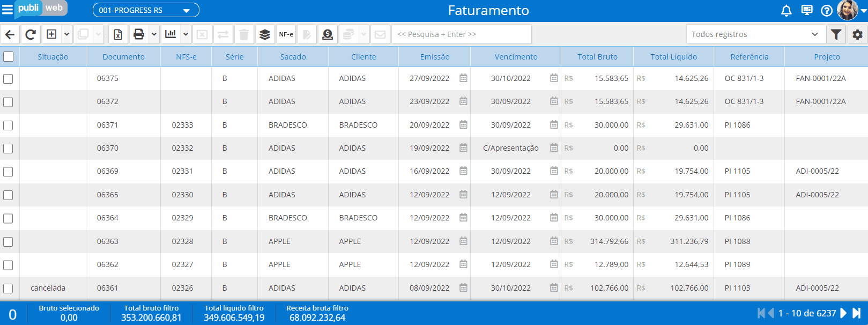Click the Pesquisa search field
The height and width of the screenshot is (325, 868).
click(462, 34)
